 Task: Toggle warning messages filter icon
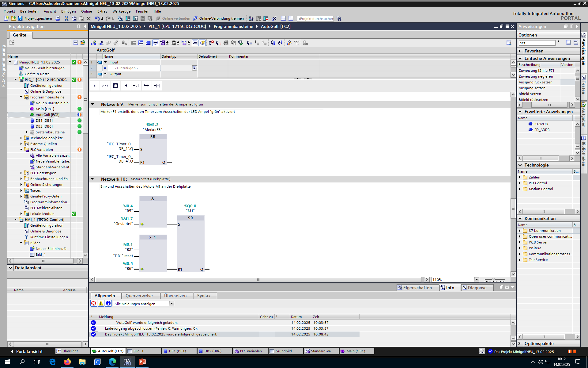pos(101,303)
